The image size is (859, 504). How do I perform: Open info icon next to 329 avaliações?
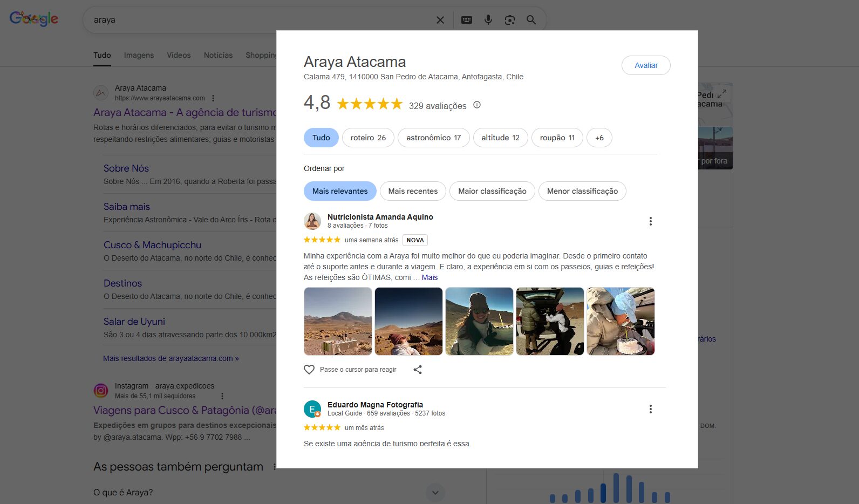[477, 105]
